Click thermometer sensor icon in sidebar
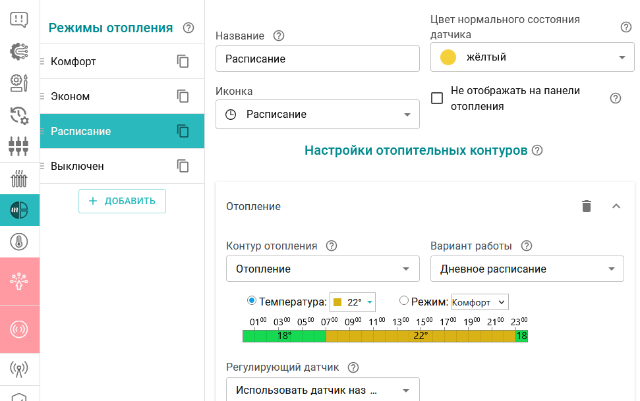This screenshot has width=640, height=401. [19, 241]
